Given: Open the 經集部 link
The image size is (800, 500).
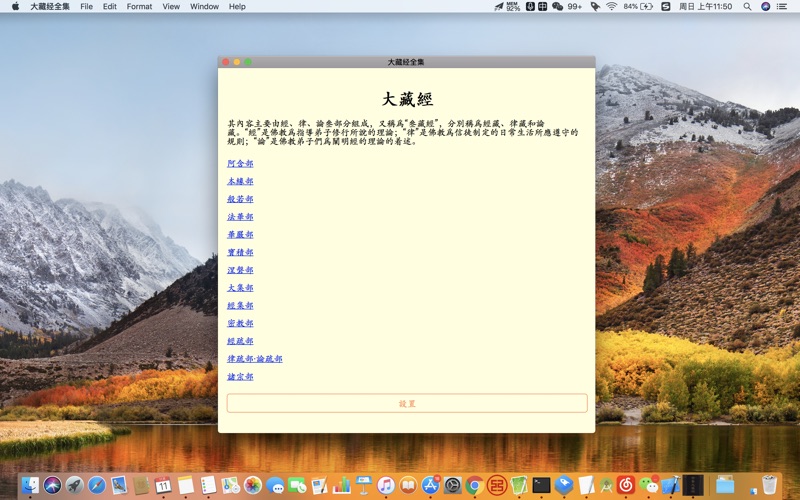Looking at the screenshot, I should (240, 306).
